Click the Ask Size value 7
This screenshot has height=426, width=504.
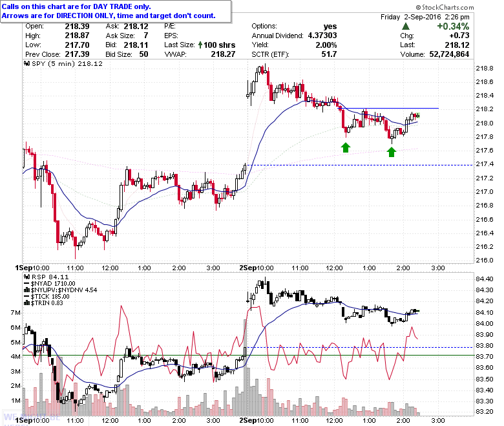pyautogui.click(x=146, y=36)
